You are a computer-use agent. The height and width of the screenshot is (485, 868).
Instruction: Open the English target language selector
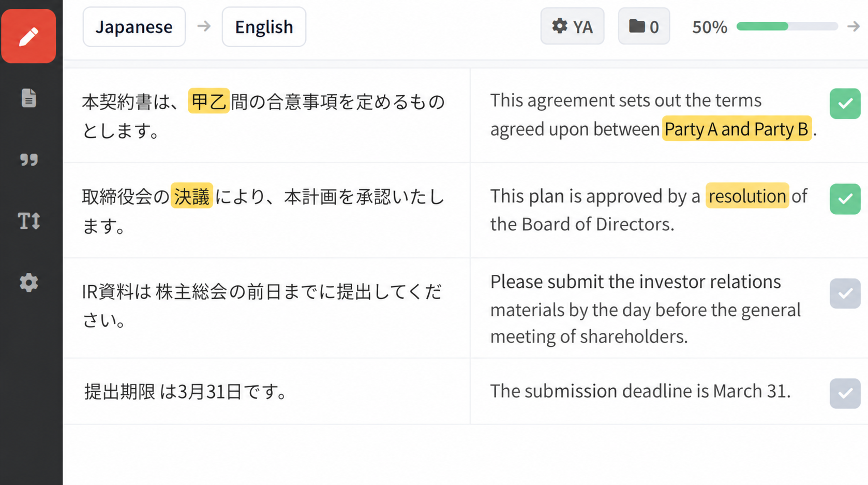click(x=264, y=26)
